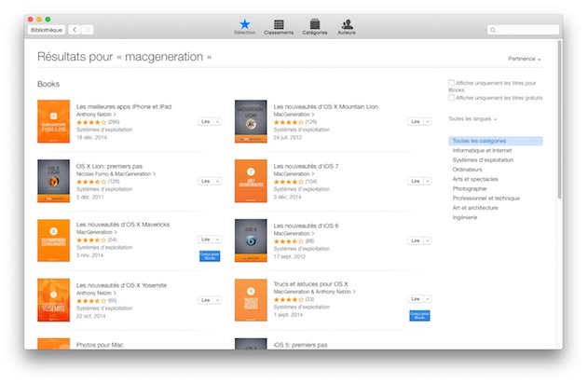This screenshot has width=588, height=384.
Task: Open cover of Trucs et astuces pour OS X
Action: click(x=251, y=300)
